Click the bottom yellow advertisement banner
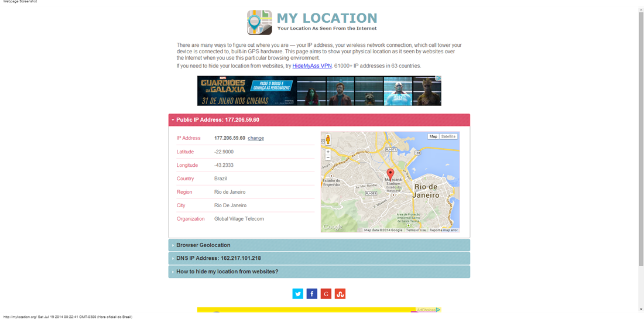 point(319,310)
